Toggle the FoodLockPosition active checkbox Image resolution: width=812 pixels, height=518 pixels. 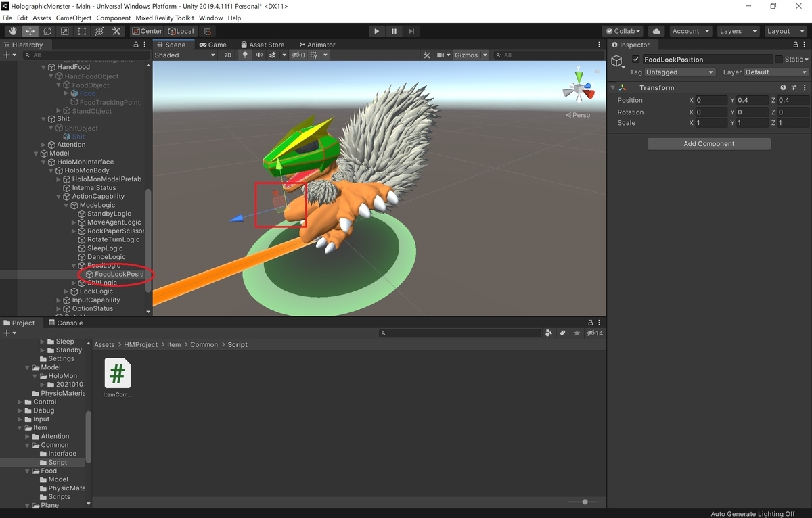[635, 60]
